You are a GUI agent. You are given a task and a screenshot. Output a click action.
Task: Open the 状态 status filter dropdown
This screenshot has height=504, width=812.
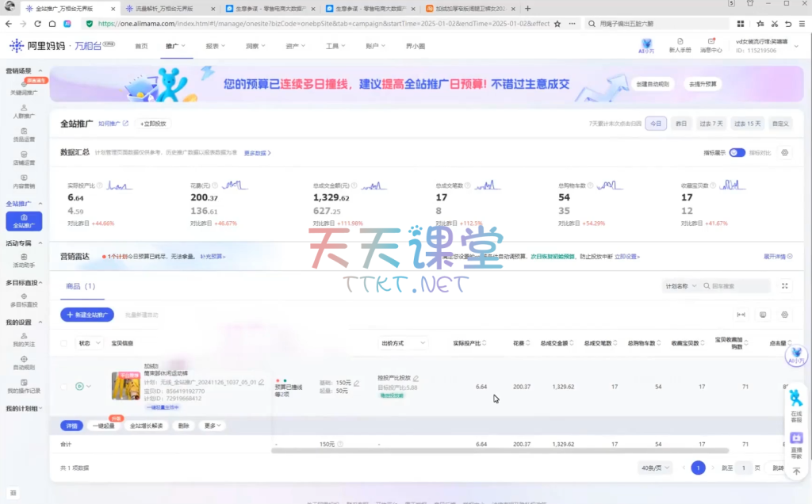click(89, 343)
